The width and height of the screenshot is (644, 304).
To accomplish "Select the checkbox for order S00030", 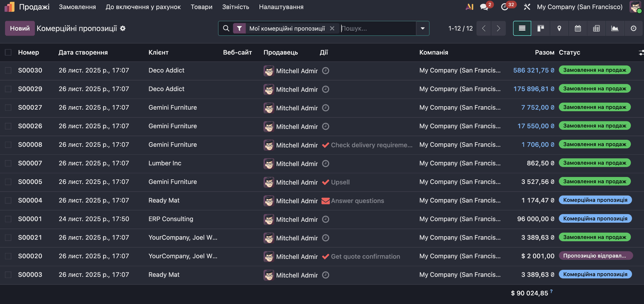I will (8, 70).
